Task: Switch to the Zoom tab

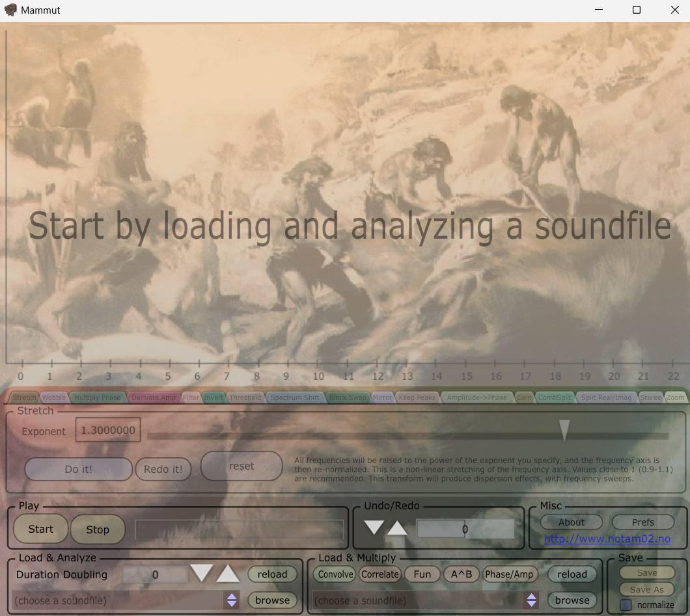Action: pos(676,397)
